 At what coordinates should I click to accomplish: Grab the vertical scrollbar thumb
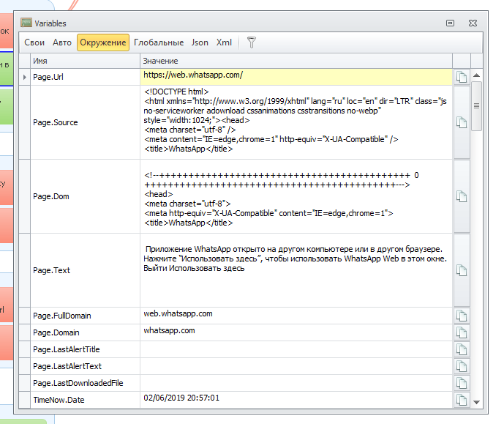point(477,106)
